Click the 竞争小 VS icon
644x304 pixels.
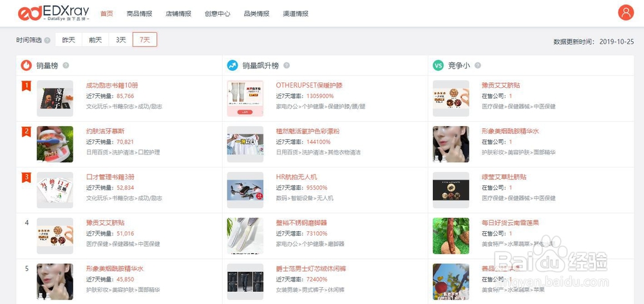tap(438, 65)
